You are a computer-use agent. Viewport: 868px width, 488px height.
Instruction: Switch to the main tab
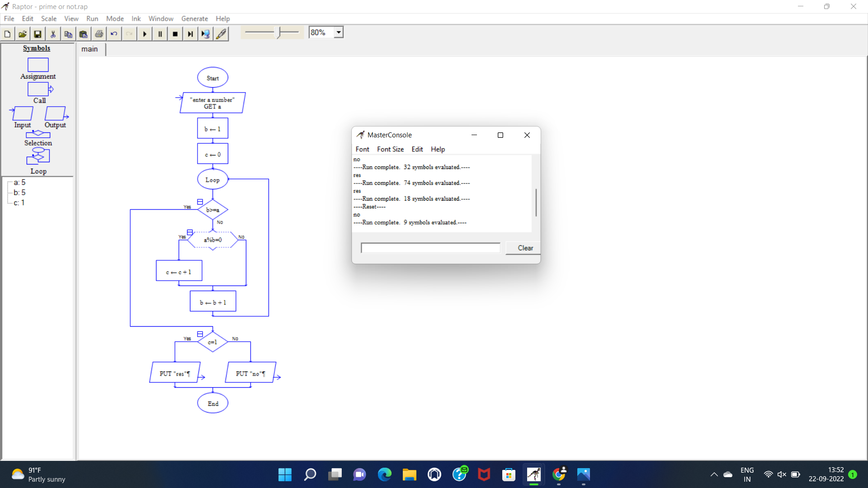coord(90,49)
